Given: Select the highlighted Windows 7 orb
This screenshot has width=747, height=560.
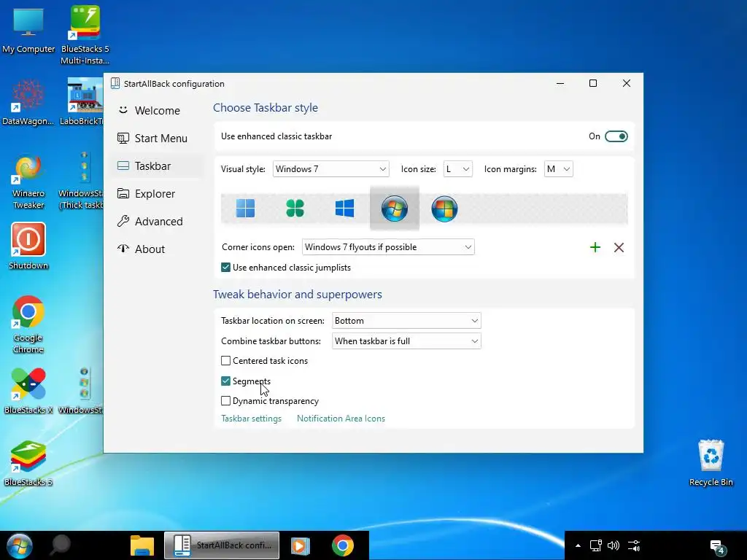Looking at the screenshot, I should click(x=395, y=209).
